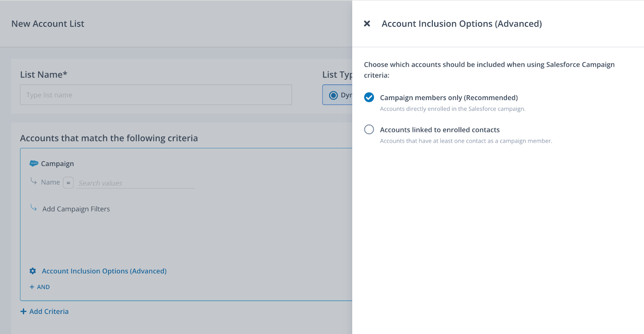The width and height of the screenshot is (644, 334).
Task: Click the Accounts linked to enrolled contacts label
Action: point(440,130)
